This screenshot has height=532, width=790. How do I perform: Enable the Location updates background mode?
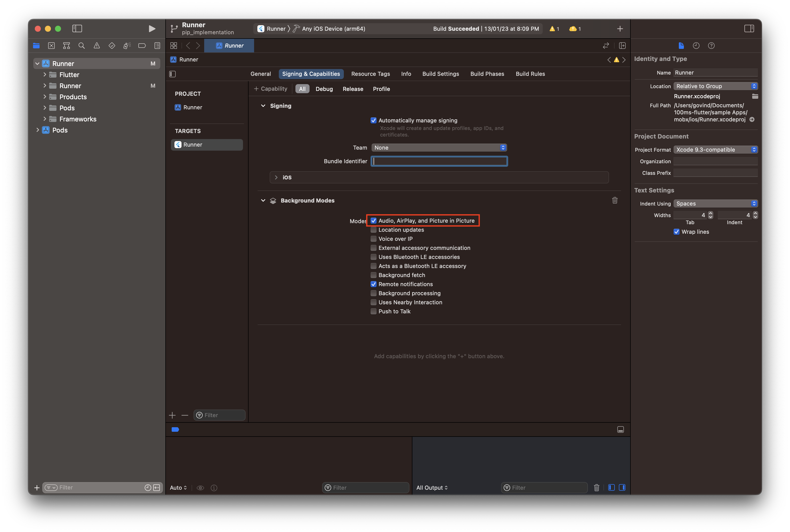373,230
